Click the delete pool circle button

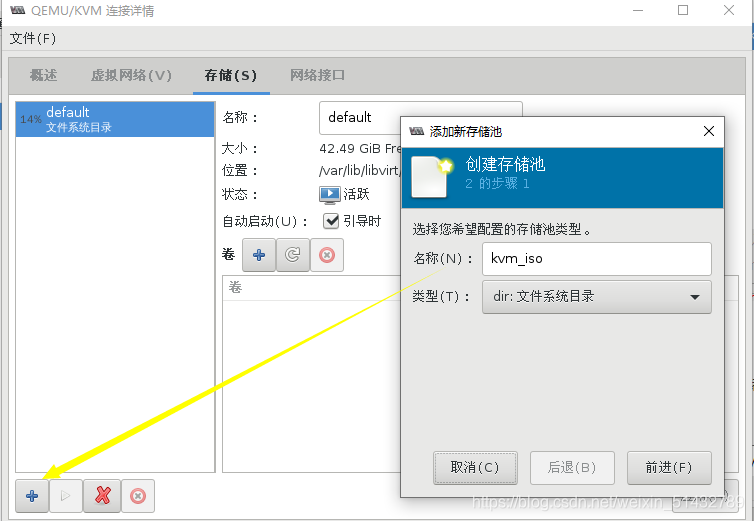click(138, 496)
